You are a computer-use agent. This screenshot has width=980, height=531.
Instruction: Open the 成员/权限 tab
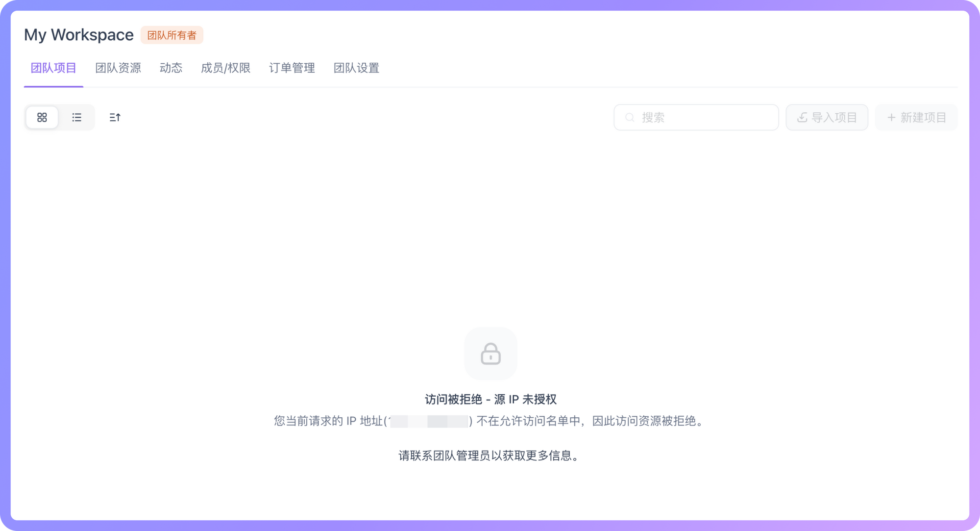point(226,68)
